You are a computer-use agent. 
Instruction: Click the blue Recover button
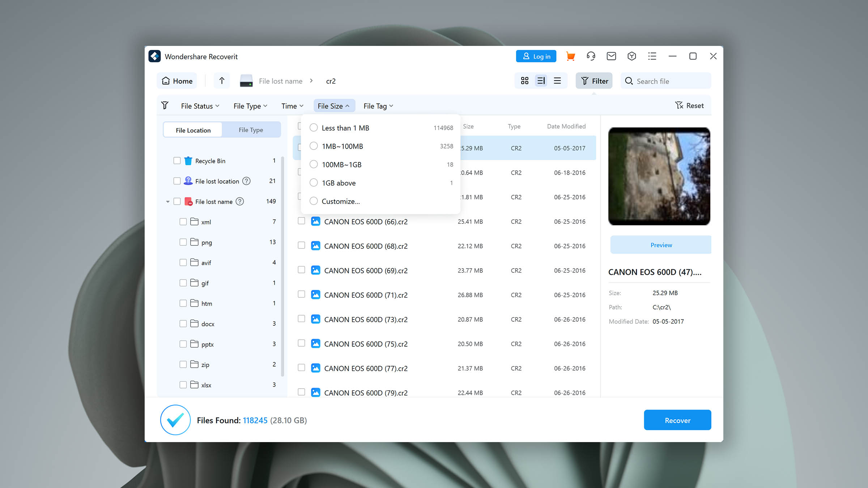coord(677,420)
